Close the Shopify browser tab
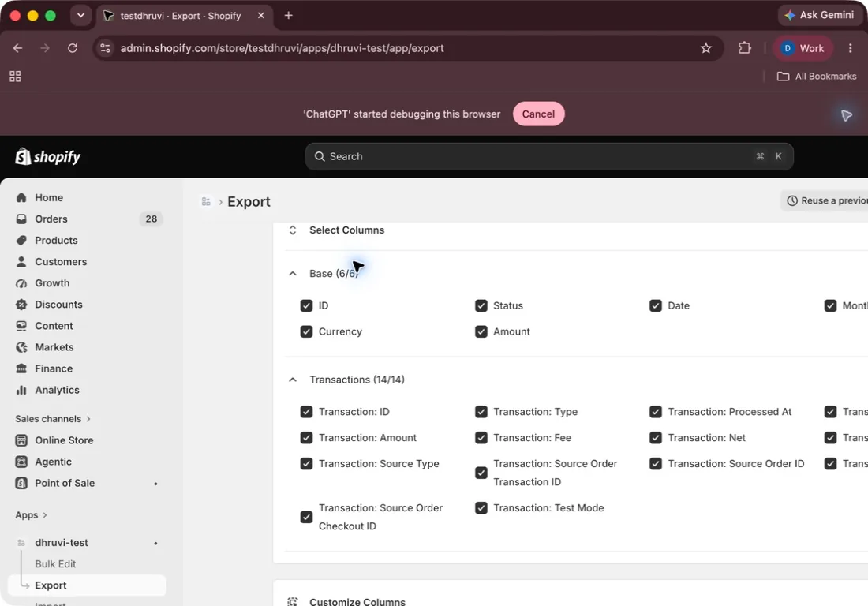The width and height of the screenshot is (868, 606). coord(260,16)
